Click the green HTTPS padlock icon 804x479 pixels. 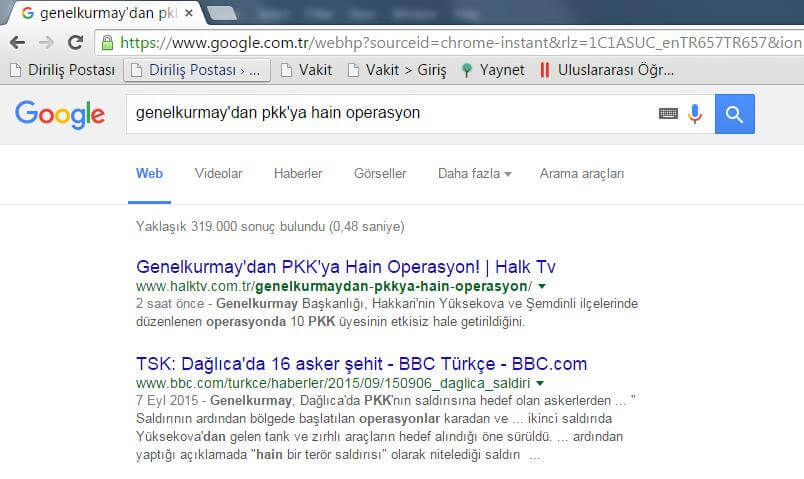(108, 43)
